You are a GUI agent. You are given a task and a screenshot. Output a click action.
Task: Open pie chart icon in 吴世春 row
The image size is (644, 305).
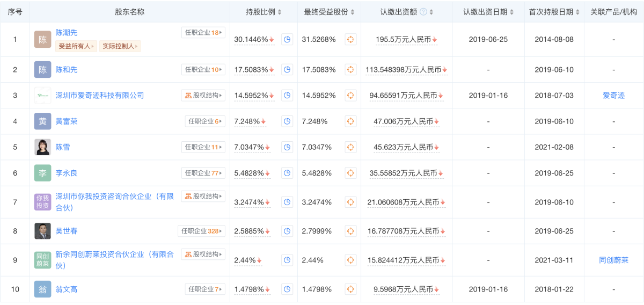287,231
